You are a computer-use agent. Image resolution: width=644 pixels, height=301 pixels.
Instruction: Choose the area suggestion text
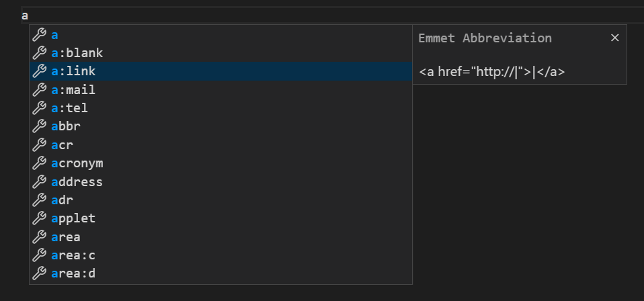66,237
